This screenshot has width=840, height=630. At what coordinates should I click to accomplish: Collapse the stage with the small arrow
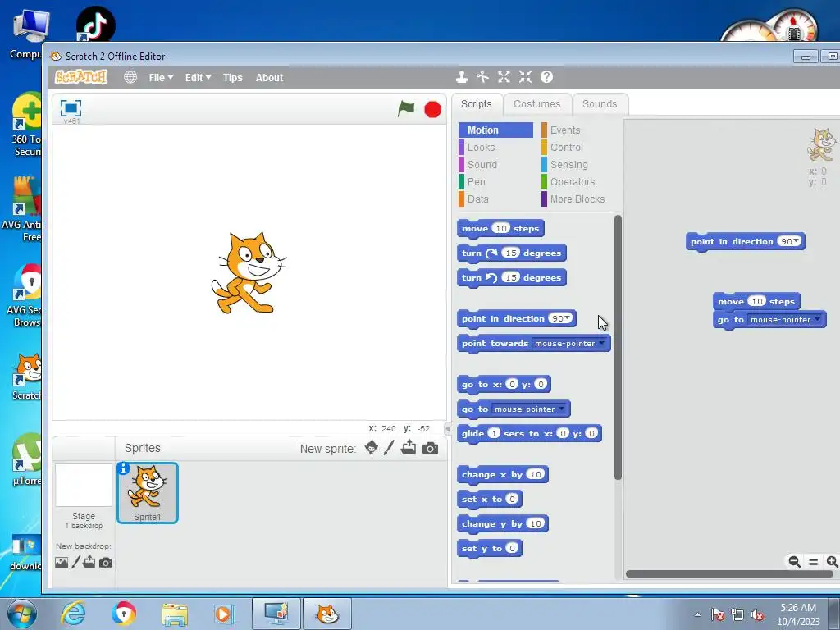pyautogui.click(x=448, y=428)
